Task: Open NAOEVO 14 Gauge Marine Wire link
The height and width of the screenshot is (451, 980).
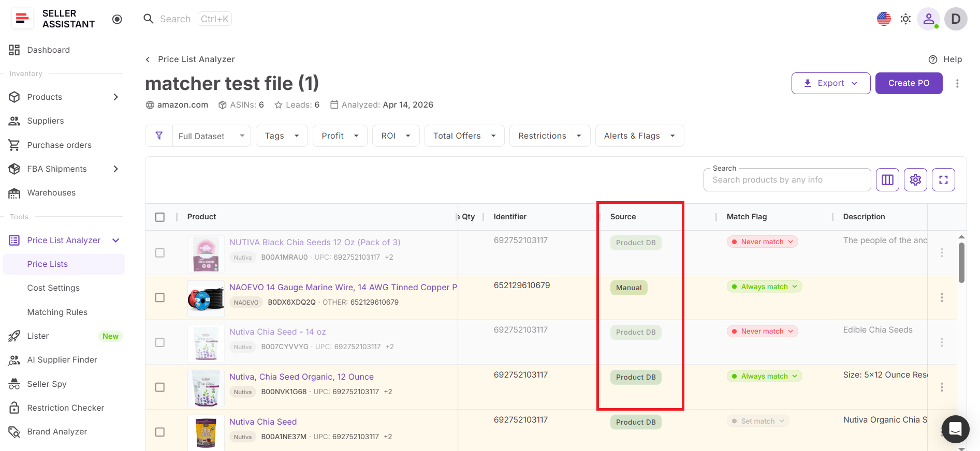Action: (343, 288)
